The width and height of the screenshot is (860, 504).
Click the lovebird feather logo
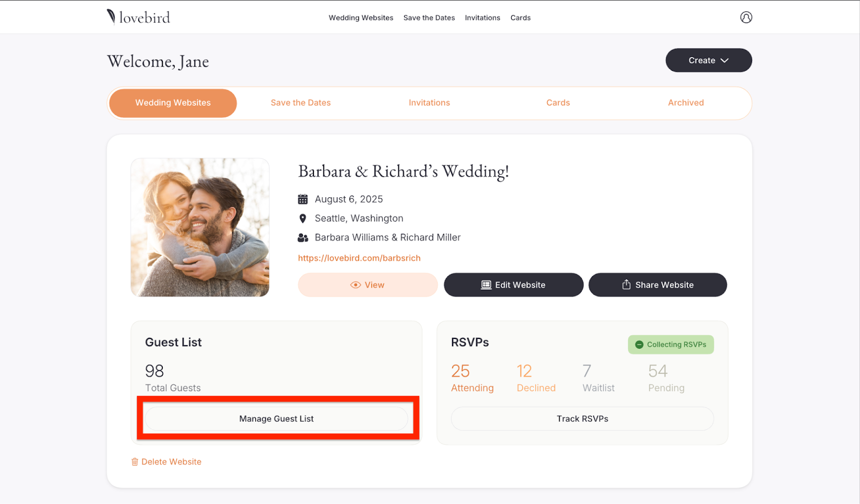(x=111, y=17)
